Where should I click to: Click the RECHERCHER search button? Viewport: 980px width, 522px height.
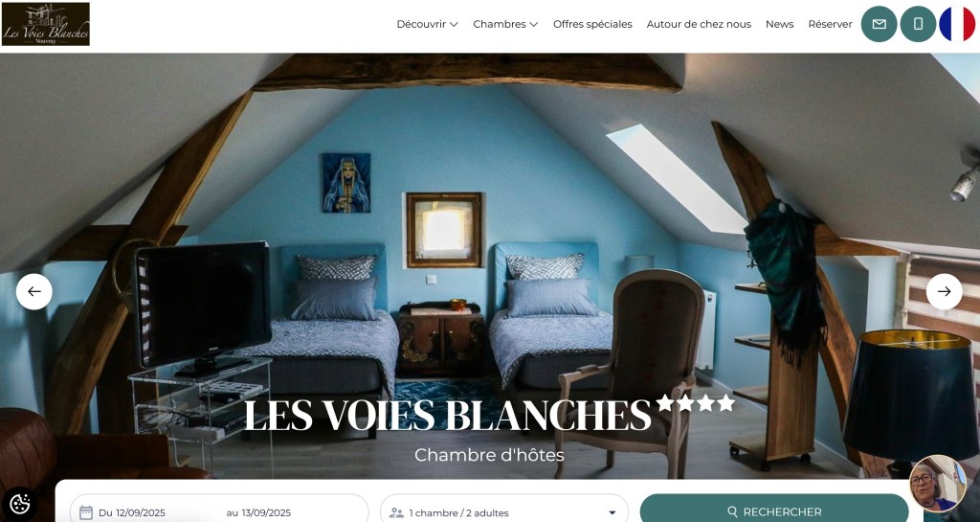click(x=773, y=511)
